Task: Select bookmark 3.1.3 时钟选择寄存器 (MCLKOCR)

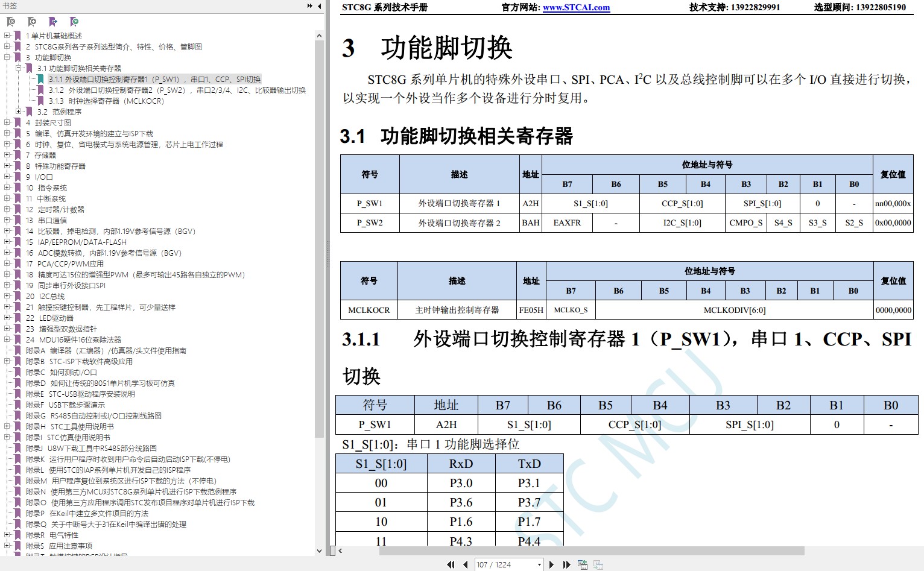Action: (x=106, y=101)
